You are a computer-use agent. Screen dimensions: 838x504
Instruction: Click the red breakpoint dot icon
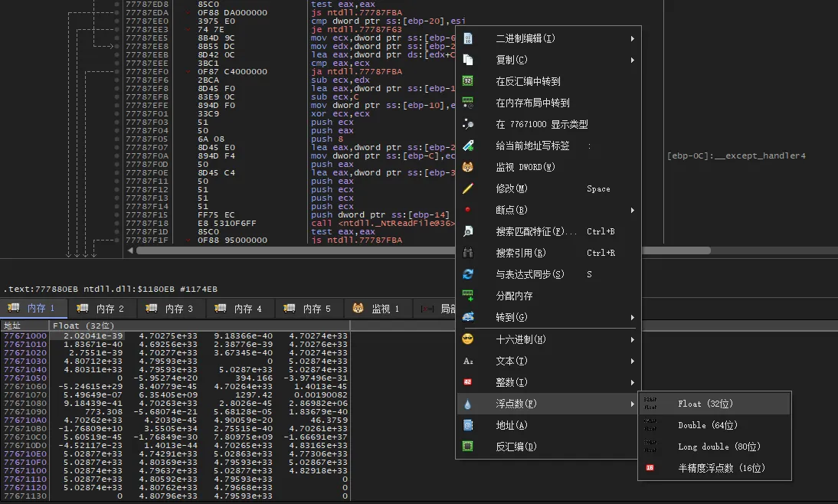(467, 210)
